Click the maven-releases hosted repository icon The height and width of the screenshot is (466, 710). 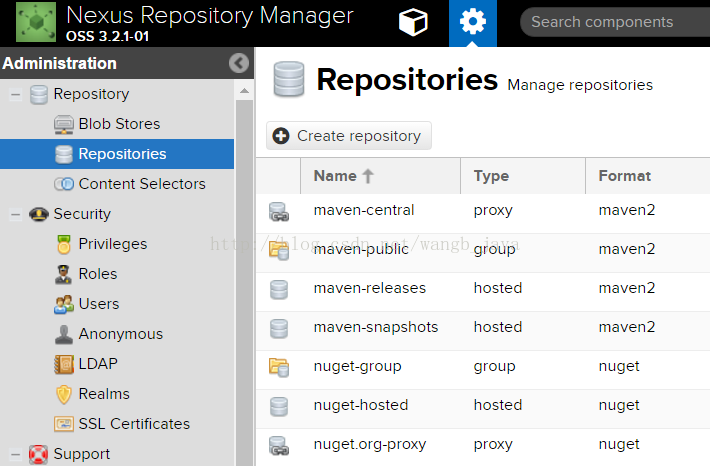pyautogui.click(x=279, y=289)
